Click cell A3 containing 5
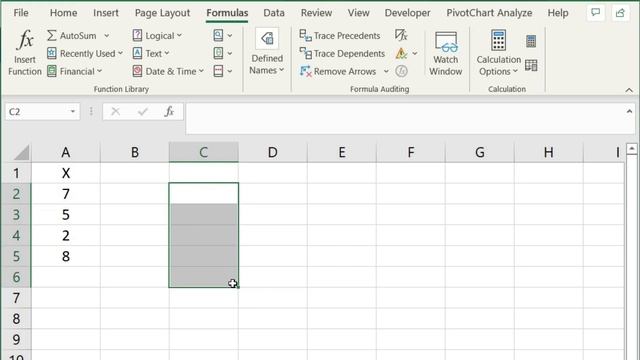Image resolution: width=640 pixels, height=360 pixels. coord(66,215)
